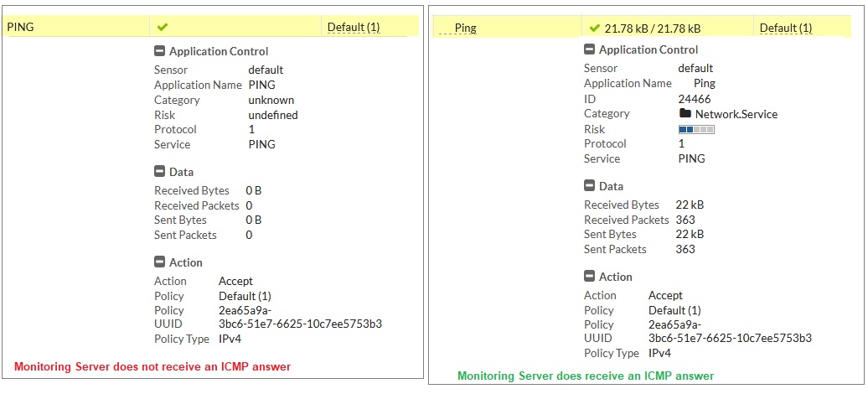Click the green checkmark in the left PING row
Image resolution: width=868 pixels, height=394 pixels.
tap(163, 27)
